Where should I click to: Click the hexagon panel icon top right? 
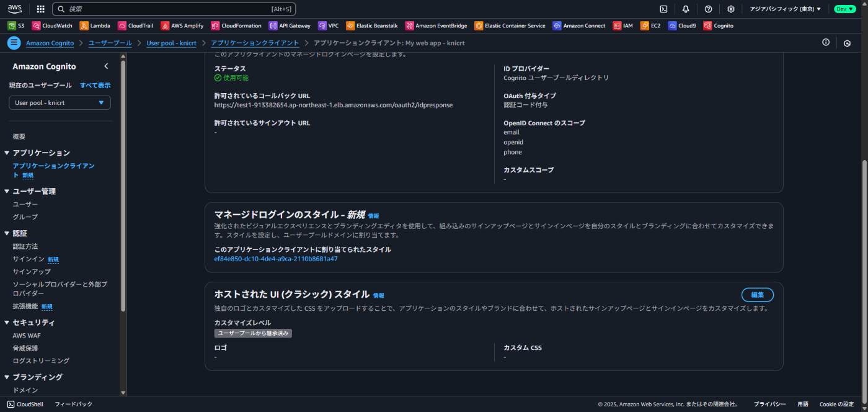(x=847, y=43)
